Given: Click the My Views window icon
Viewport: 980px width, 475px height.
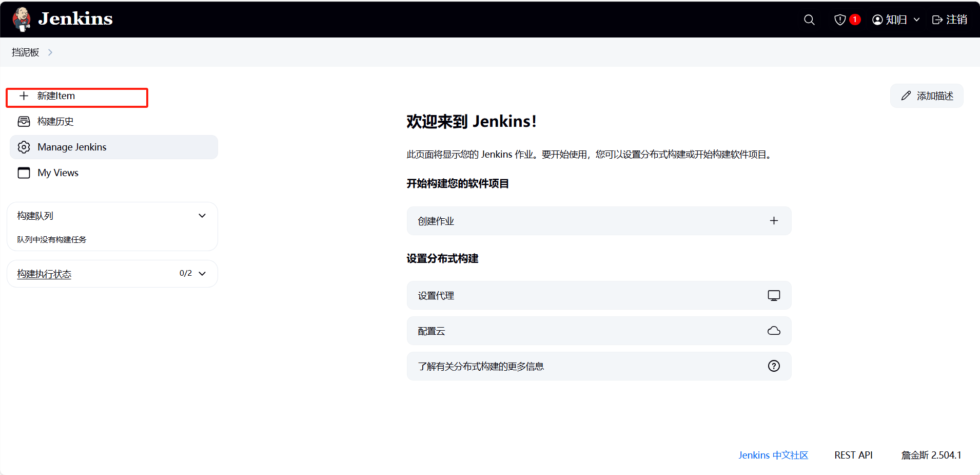Looking at the screenshot, I should (24, 173).
